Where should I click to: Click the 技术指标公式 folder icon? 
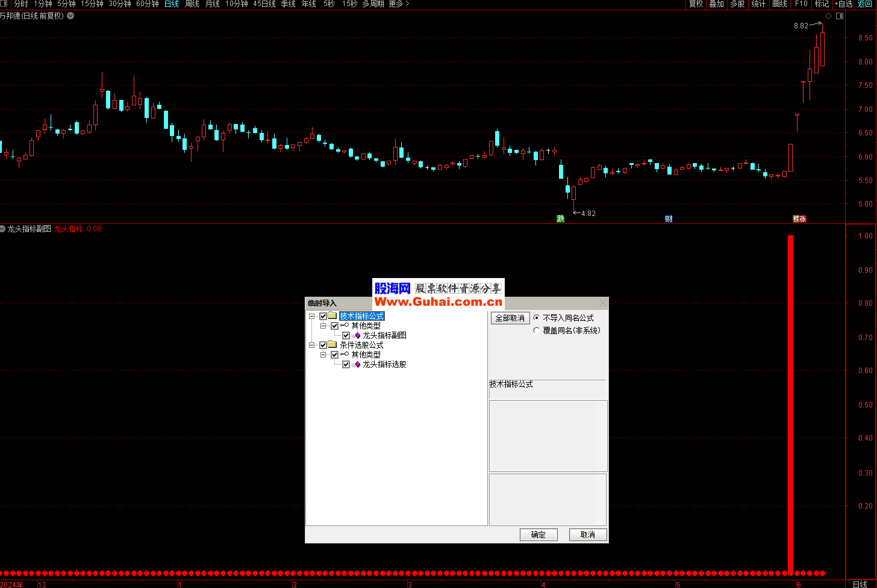click(332, 316)
